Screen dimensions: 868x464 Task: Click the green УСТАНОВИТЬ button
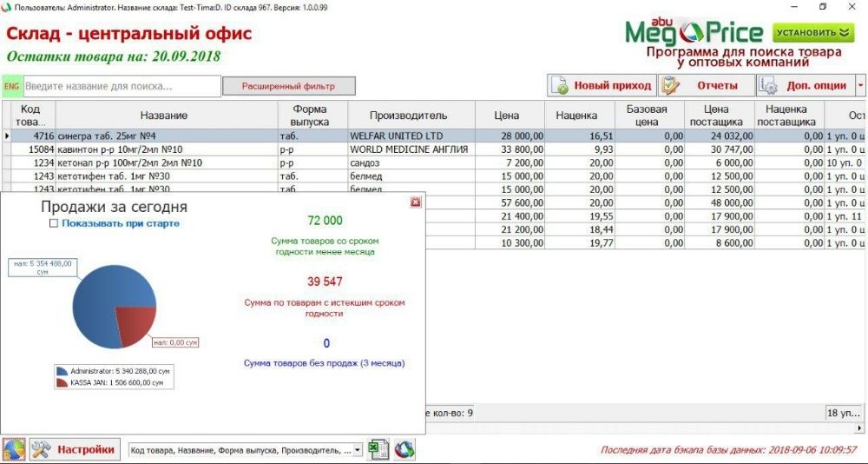(813, 33)
